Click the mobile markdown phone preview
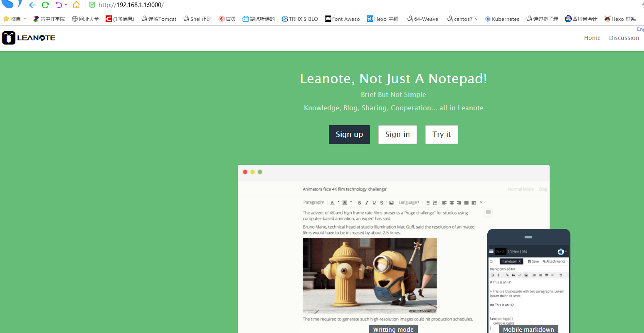 [x=529, y=281]
